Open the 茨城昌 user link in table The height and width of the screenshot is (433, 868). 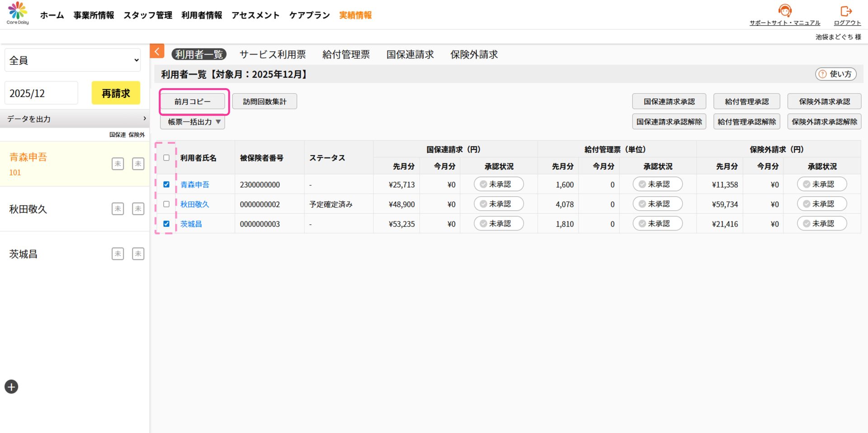coord(191,224)
